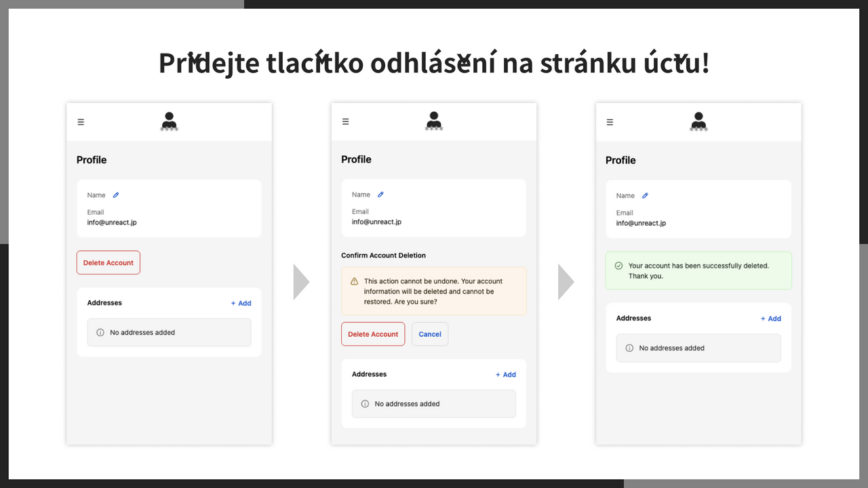Click email info@unreact.jp in account deleted screen

[641, 223]
